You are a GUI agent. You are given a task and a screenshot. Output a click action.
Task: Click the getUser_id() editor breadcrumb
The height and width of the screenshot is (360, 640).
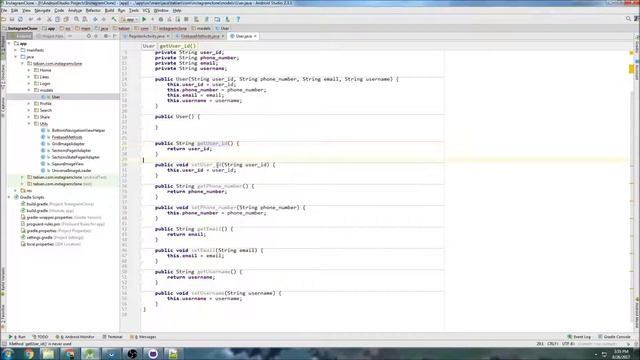click(x=178, y=46)
